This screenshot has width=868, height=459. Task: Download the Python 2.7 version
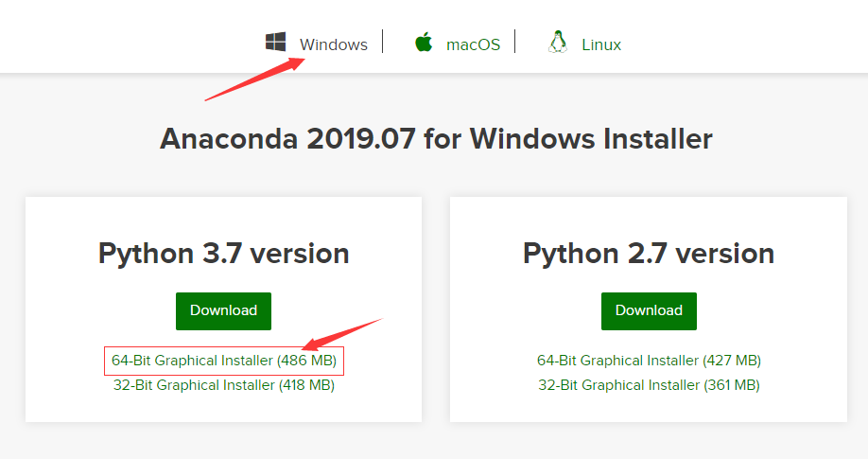[x=649, y=311]
